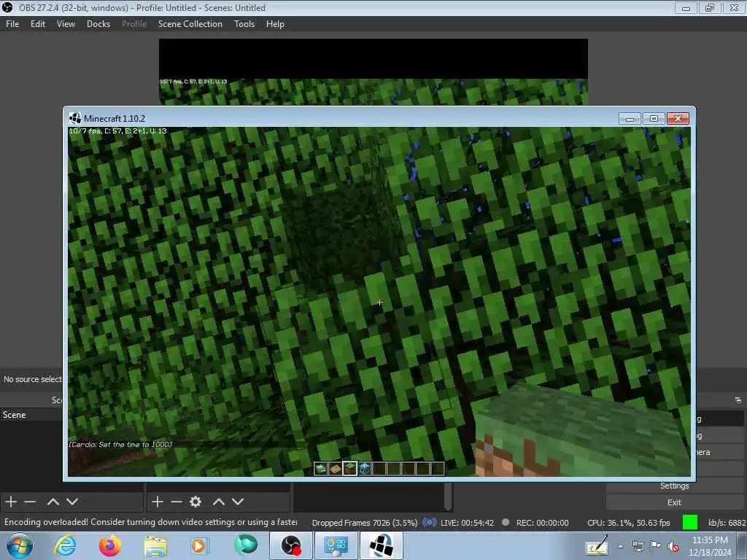Click the blue LIVE streaming indicator icon
Screen dimensions: 747x560
[429, 522]
